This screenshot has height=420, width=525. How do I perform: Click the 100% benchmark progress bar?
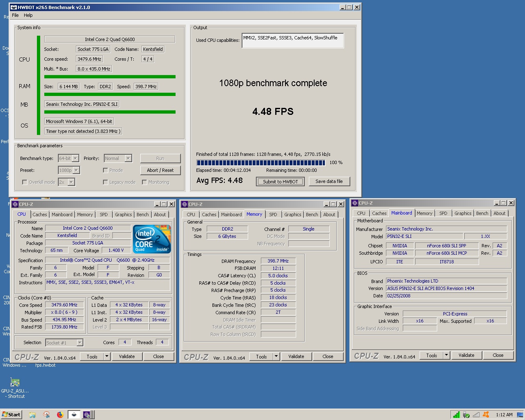260,163
